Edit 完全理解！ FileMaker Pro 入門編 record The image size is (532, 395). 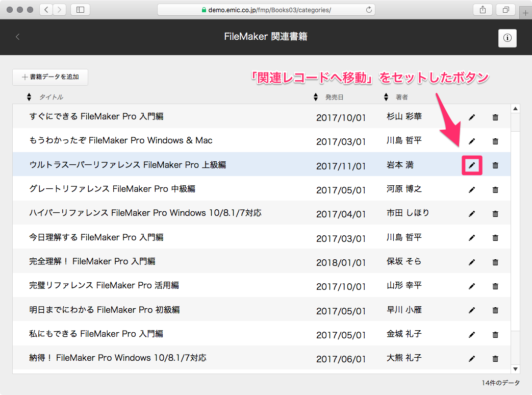coord(472,262)
